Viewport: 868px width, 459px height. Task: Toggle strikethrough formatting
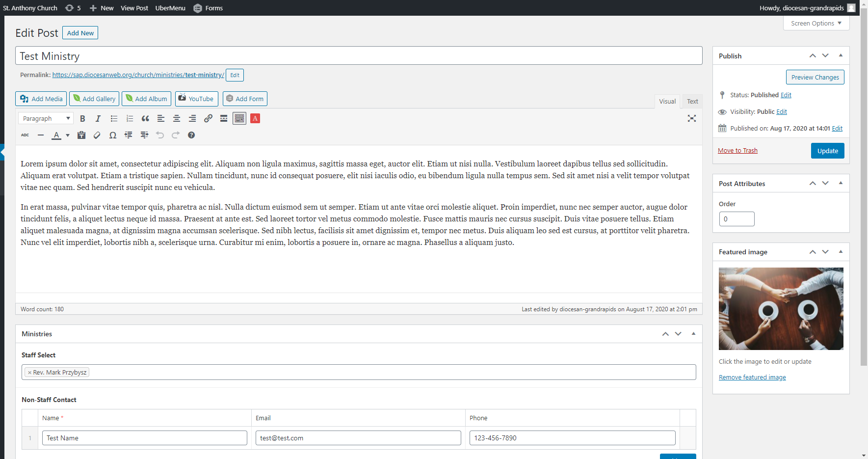click(25, 135)
